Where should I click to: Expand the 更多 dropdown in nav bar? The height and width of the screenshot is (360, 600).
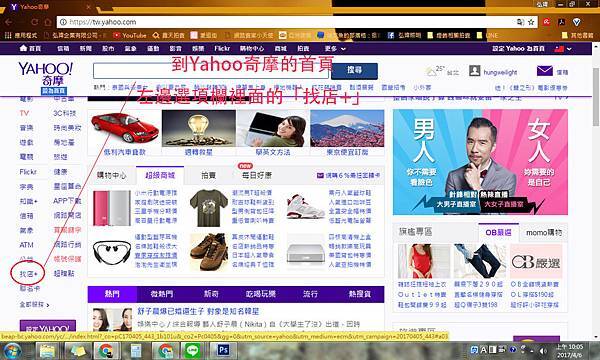(x=335, y=49)
